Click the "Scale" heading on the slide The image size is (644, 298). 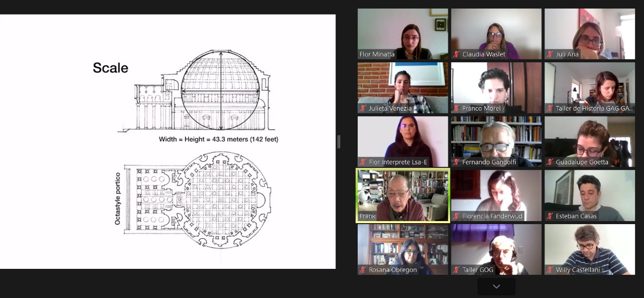(x=110, y=68)
